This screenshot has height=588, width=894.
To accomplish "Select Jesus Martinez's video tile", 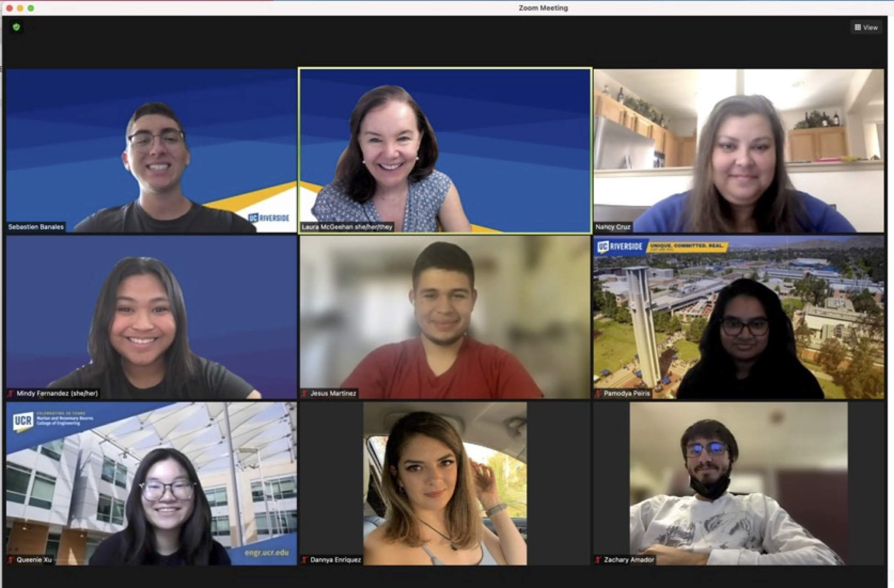I will 445,316.
